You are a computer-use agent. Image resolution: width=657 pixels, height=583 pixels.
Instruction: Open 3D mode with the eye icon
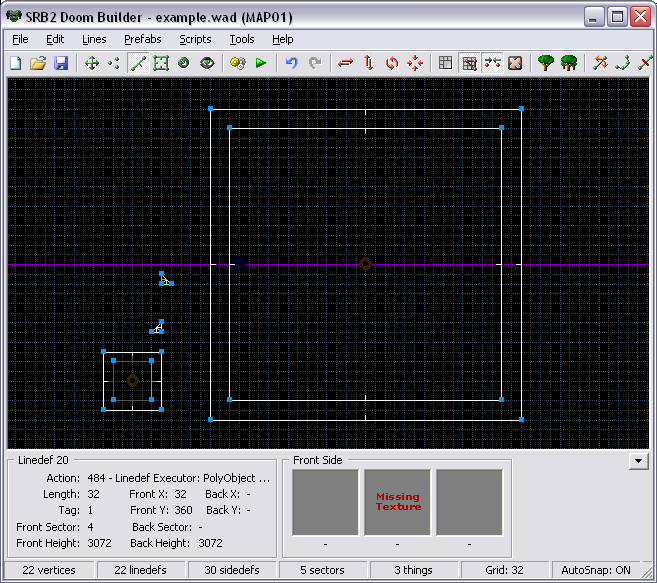point(207,63)
